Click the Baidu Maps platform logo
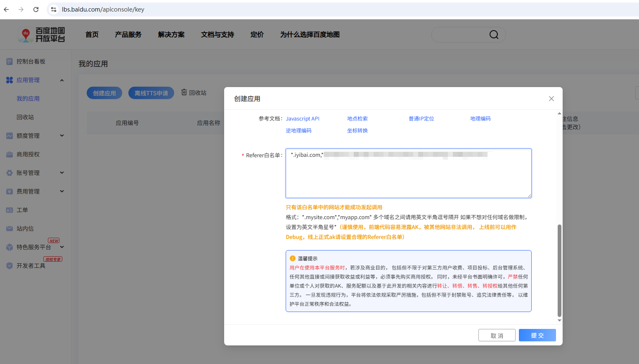 pos(42,35)
